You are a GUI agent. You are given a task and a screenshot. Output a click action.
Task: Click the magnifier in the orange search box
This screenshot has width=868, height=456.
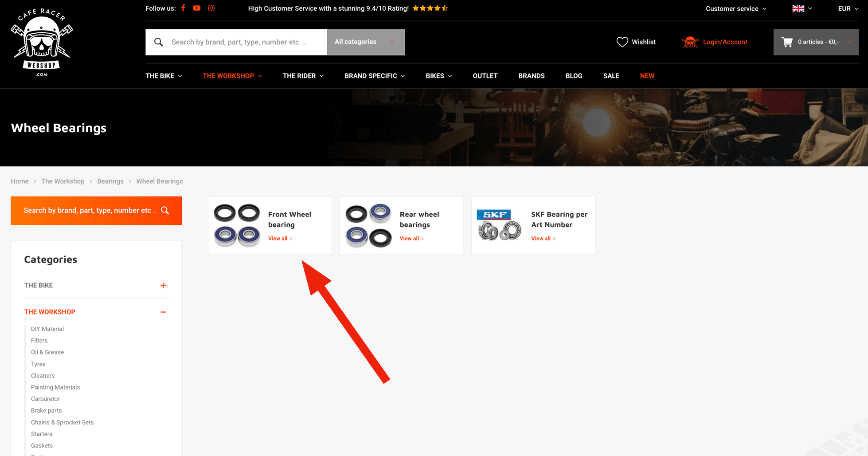(165, 210)
